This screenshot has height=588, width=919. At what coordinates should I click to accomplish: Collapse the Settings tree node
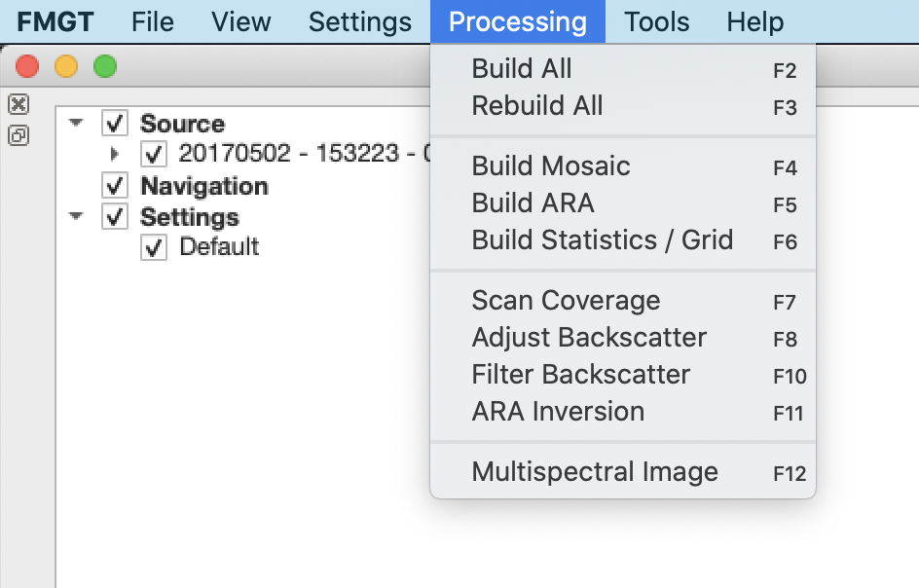click(77, 216)
